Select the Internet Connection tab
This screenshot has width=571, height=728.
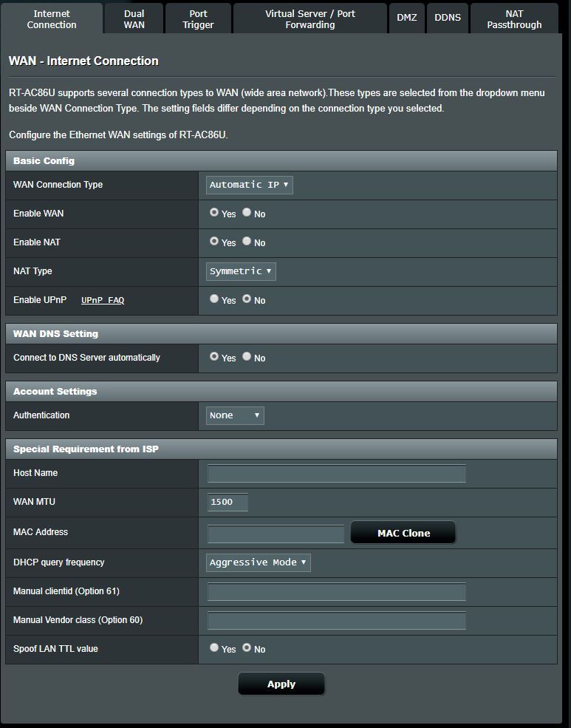coord(52,19)
